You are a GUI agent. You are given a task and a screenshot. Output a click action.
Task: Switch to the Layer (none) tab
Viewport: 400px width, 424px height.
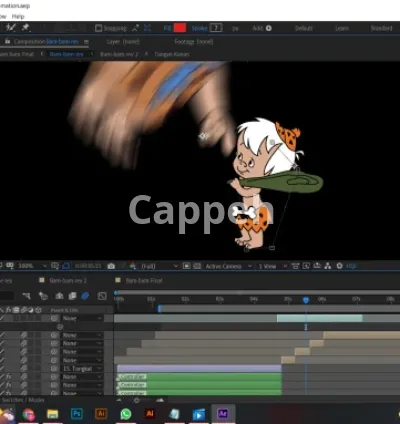123,42
